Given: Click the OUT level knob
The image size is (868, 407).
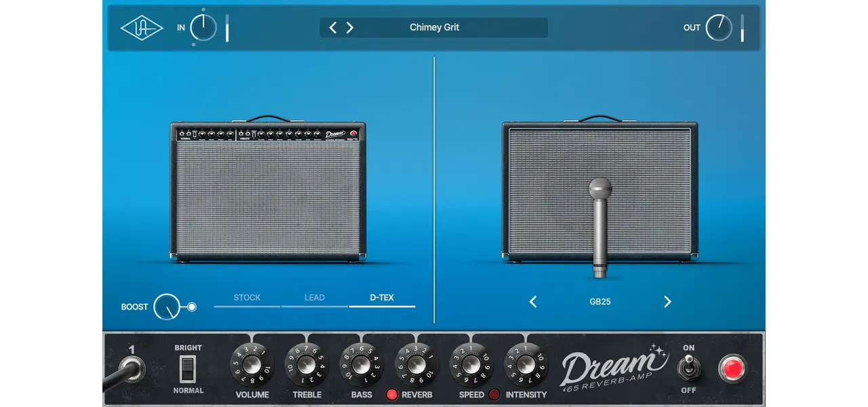Looking at the screenshot, I should point(718,28).
